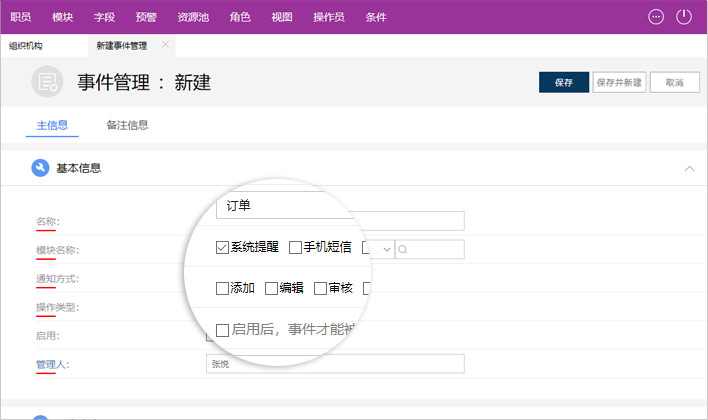Click the wrench icon next to 基本信息
Image resolution: width=708 pixels, height=420 pixels.
pos(40,168)
